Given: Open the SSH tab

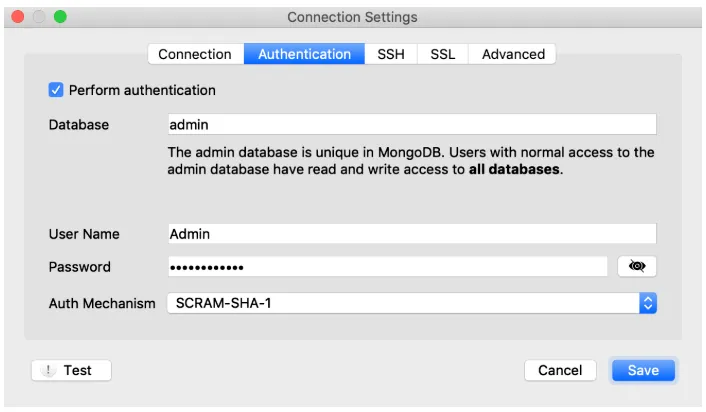Looking at the screenshot, I should [391, 54].
